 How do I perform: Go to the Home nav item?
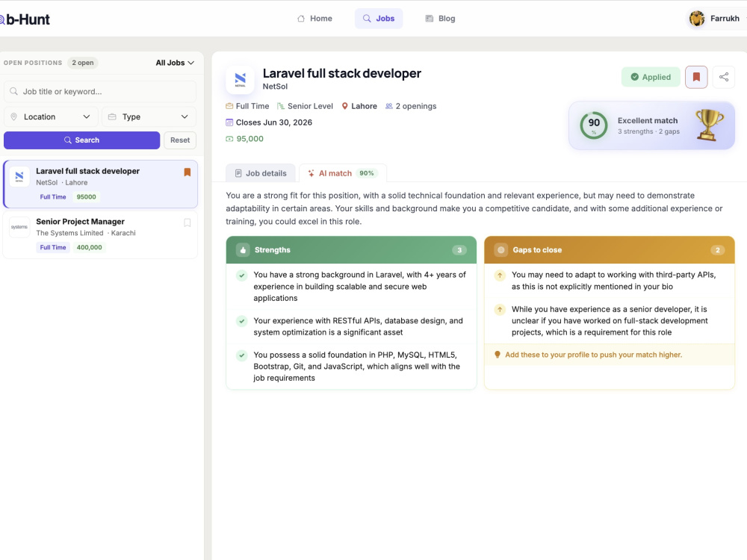[x=314, y=19]
